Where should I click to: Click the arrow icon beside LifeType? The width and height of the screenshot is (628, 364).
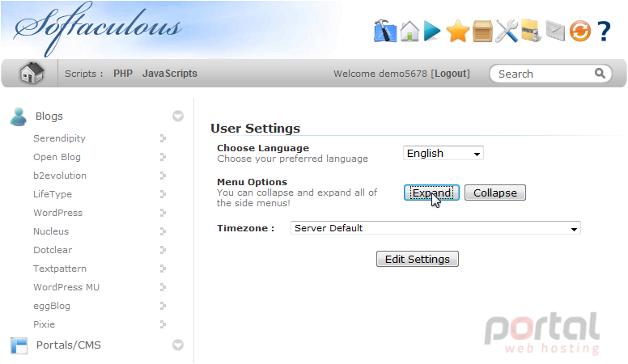pos(163,194)
